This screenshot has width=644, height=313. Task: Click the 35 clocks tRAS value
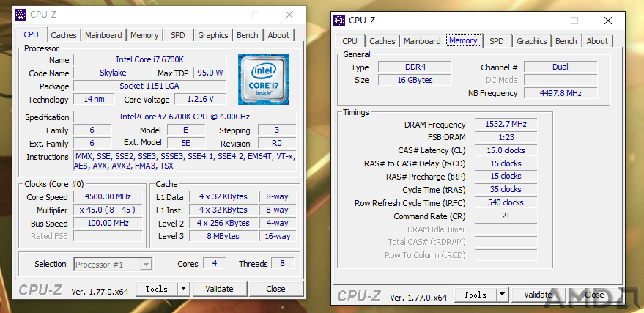506,189
